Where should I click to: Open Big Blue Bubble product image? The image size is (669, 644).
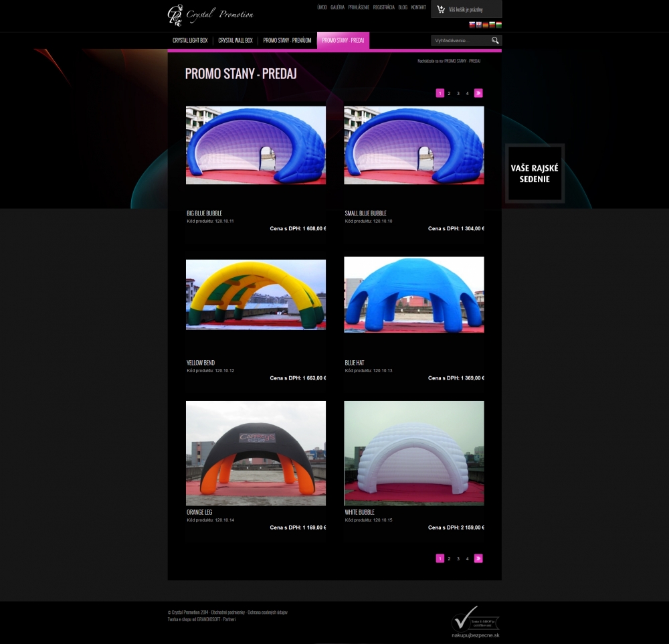coord(256,145)
